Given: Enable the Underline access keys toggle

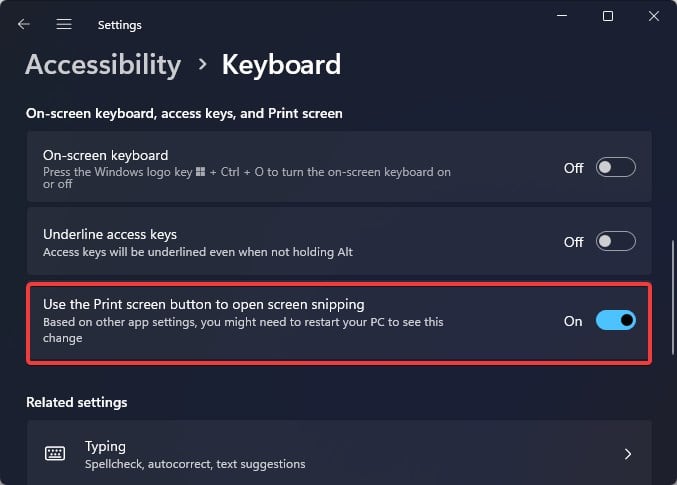Looking at the screenshot, I should pyautogui.click(x=615, y=242).
